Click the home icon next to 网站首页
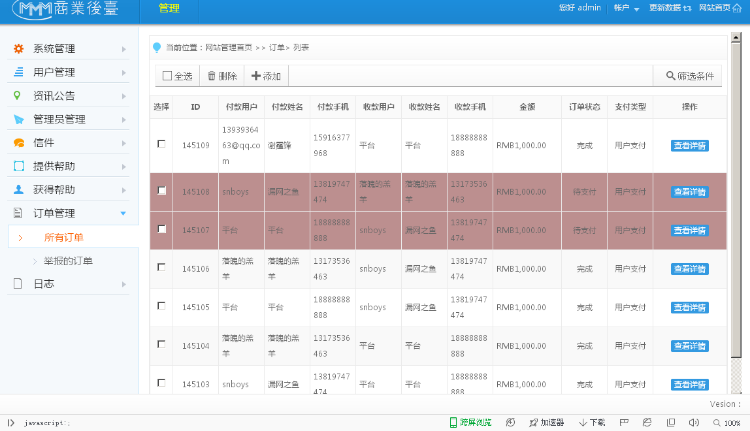 pos(737,8)
